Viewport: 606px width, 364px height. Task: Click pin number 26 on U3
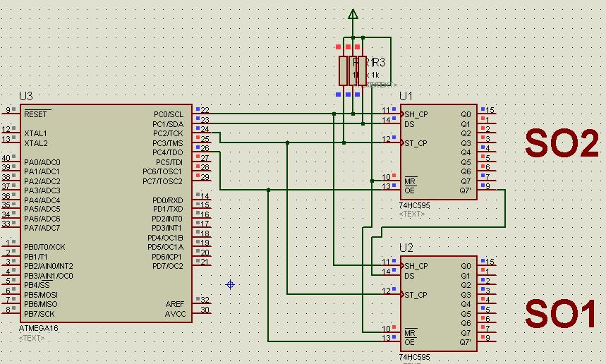click(205, 148)
